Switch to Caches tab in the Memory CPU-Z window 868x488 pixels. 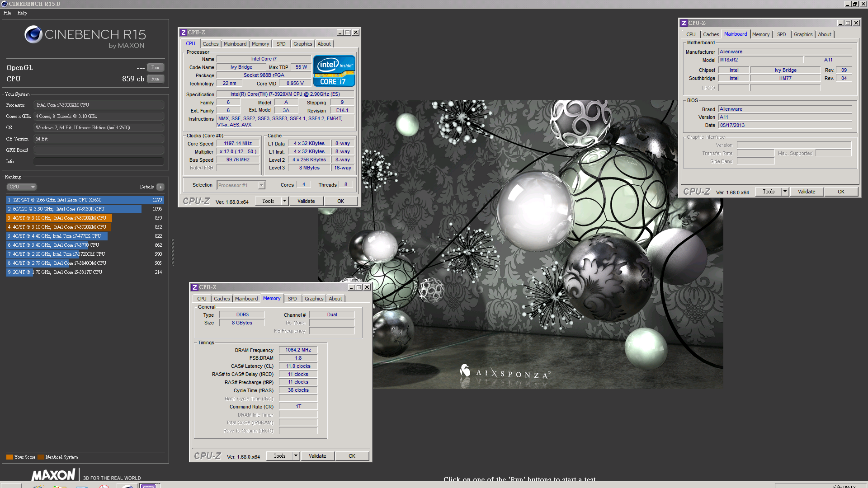222,299
